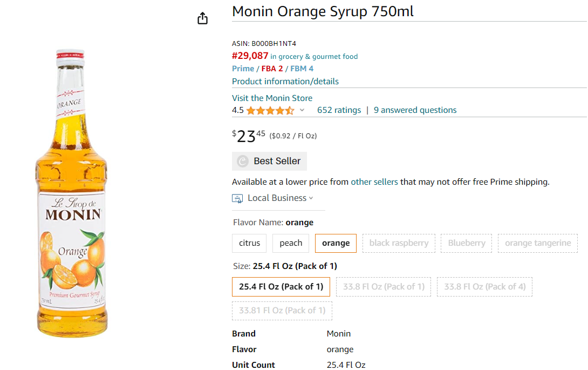Pick the Blueberry flavor option

[x=467, y=243]
